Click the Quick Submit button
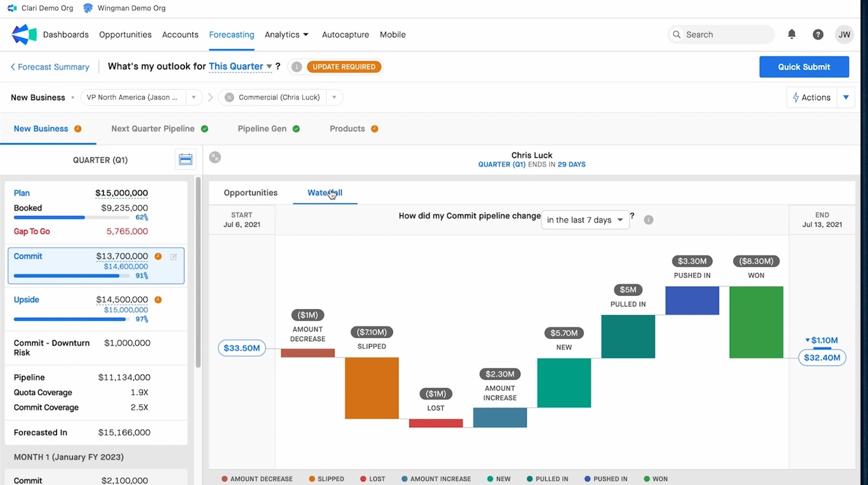Screen dimensions: 868x485 point(804,67)
